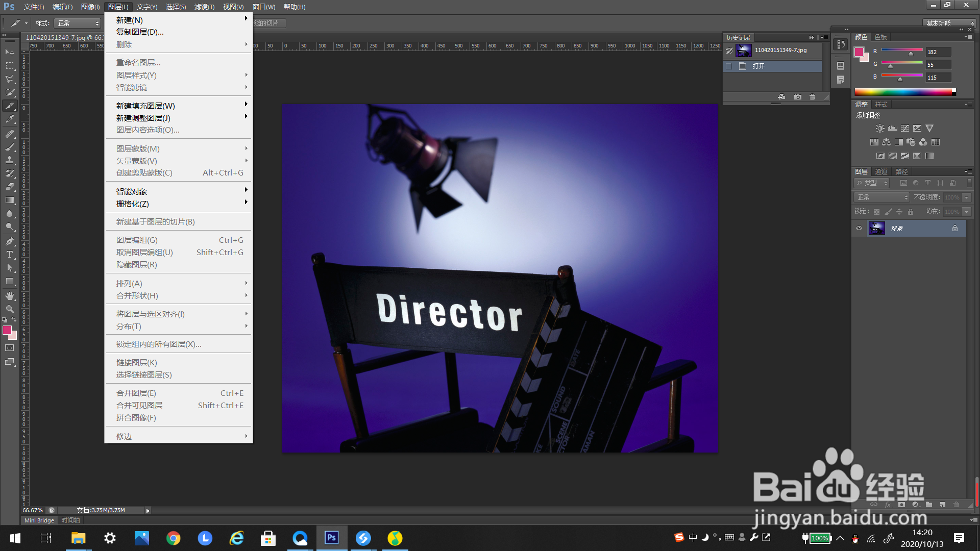
Task: Click the Mini Bridge tab
Action: [39, 520]
